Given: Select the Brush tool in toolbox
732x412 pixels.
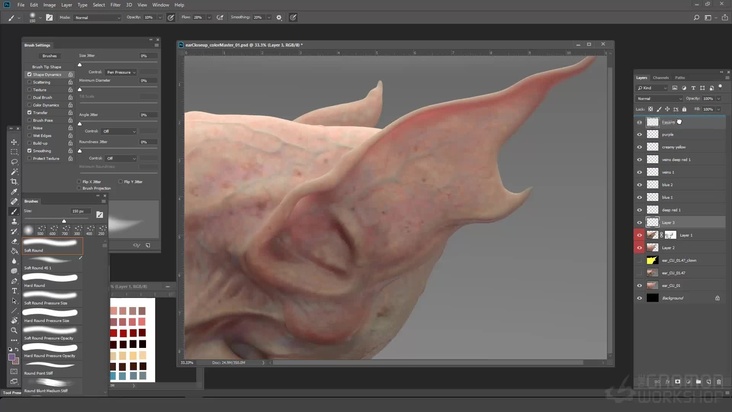Looking at the screenshot, I should pos(14,211).
